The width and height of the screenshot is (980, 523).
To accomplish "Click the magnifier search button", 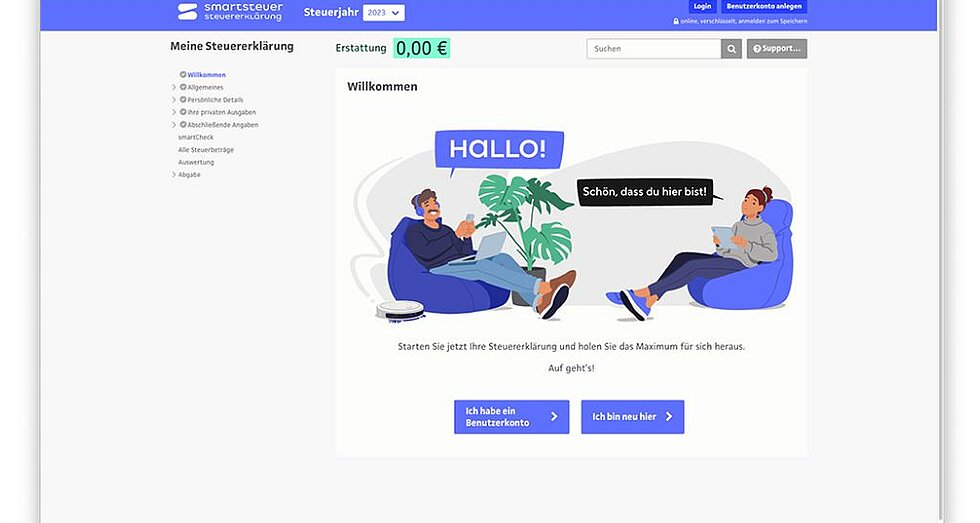I will point(731,49).
